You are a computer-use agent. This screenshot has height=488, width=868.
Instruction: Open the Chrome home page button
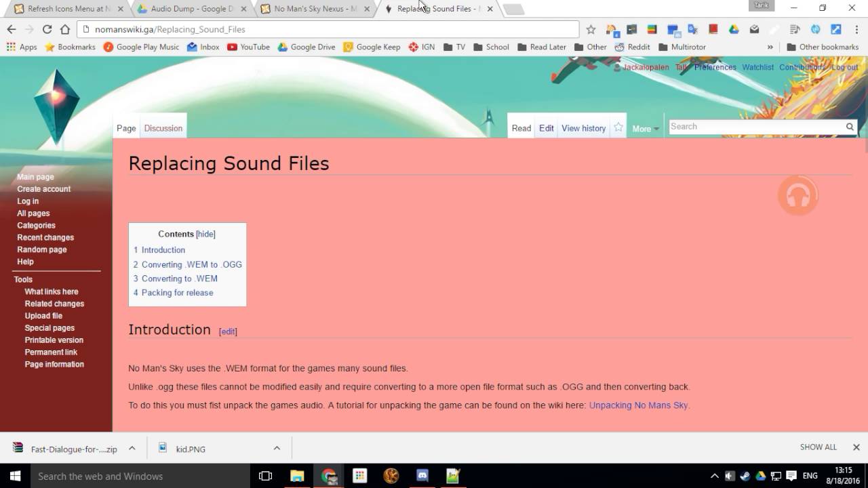pyautogui.click(x=65, y=29)
